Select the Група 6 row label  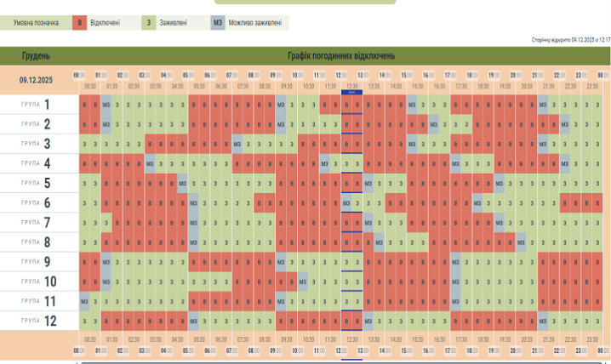click(x=37, y=202)
